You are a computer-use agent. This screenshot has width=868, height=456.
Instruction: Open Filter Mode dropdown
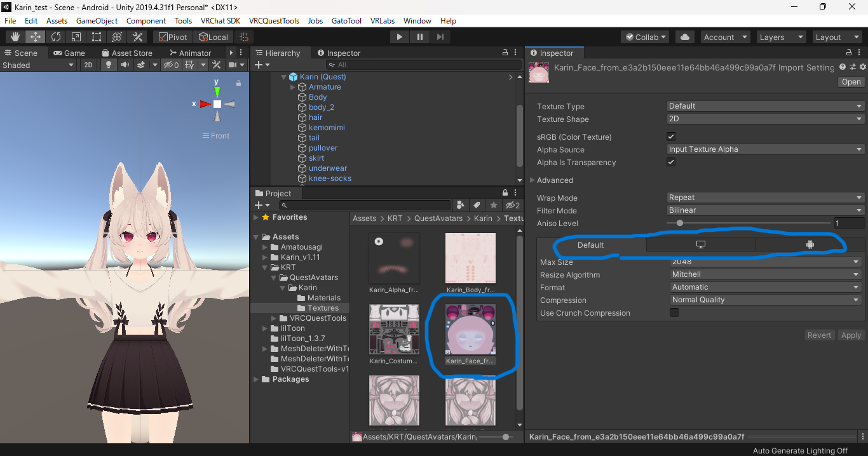(766, 210)
